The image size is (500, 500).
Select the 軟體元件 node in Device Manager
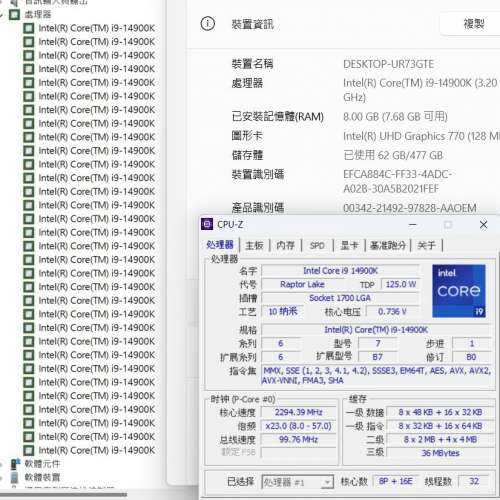tap(42, 463)
